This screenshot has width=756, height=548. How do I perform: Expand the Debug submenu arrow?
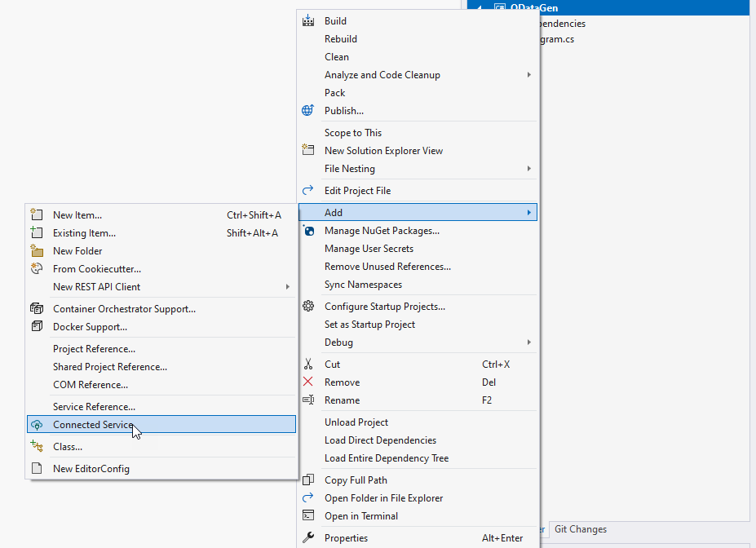529,342
